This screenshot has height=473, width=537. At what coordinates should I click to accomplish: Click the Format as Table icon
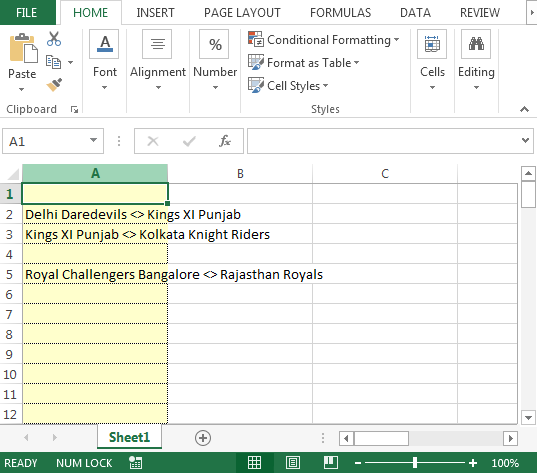coord(256,62)
